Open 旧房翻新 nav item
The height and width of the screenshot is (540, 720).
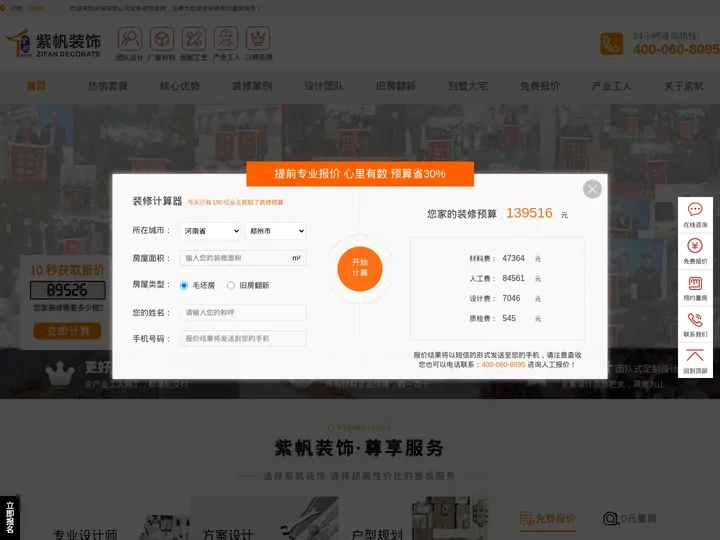396,86
